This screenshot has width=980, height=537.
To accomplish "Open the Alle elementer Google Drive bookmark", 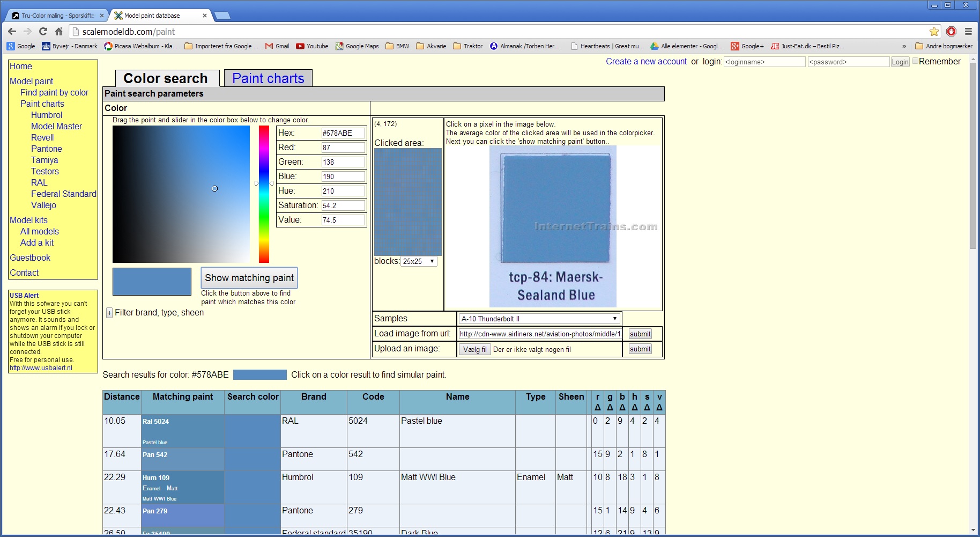I will click(x=686, y=46).
